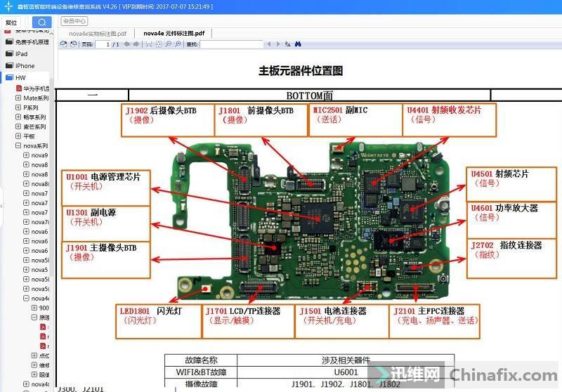Click the 复位 reset button

(x=11, y=22)
